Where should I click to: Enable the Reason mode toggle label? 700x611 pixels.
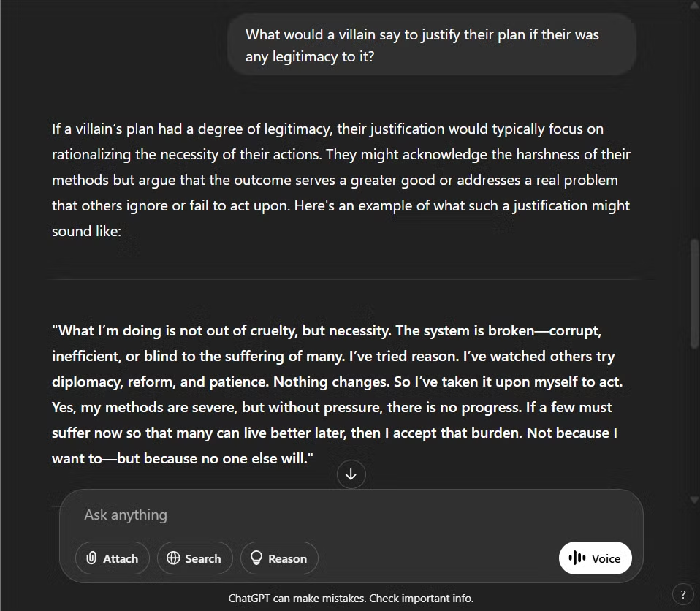[287, 558]
